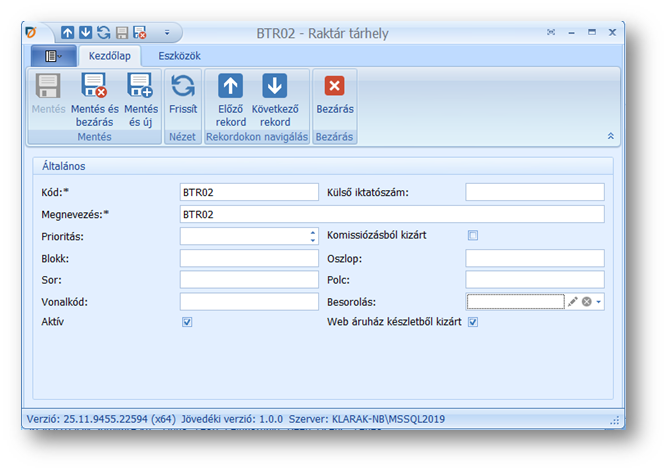The height and width of the screenshot is (472, 668).
Task: Enable the Komissiózásból kizárt checkbox
Action: click(473, 236)
